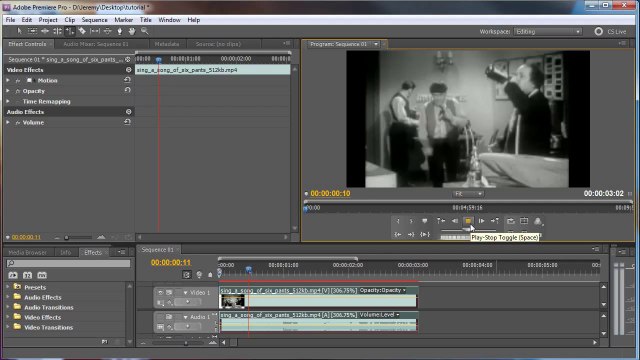
Task: Click Go to Previous Marker button
Action: click(x=441, y=221)
